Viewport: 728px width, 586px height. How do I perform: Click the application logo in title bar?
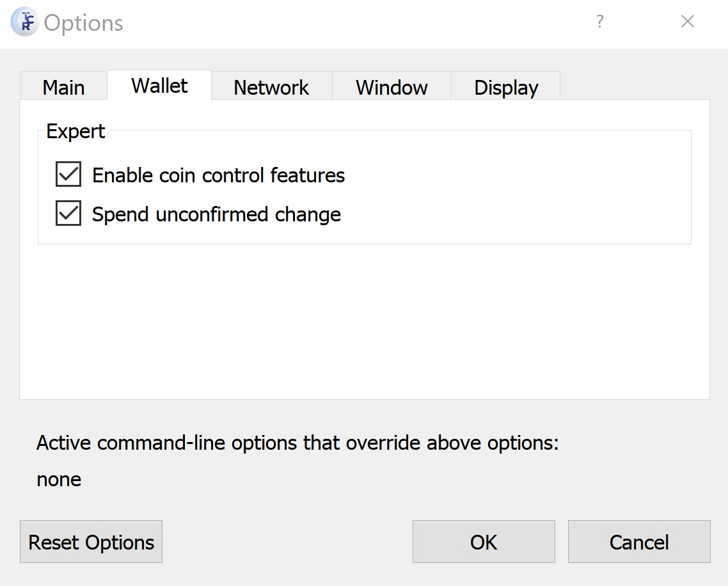point(24,22)
